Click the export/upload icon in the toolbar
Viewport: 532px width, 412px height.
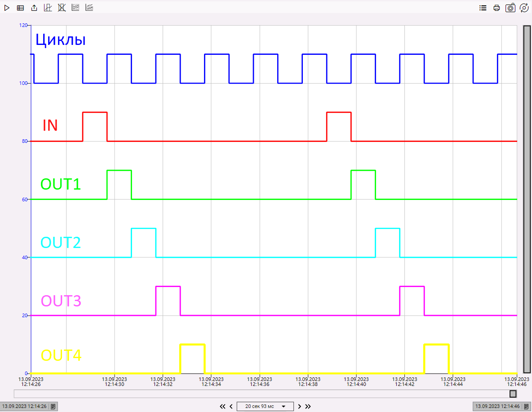click(34, 8)
